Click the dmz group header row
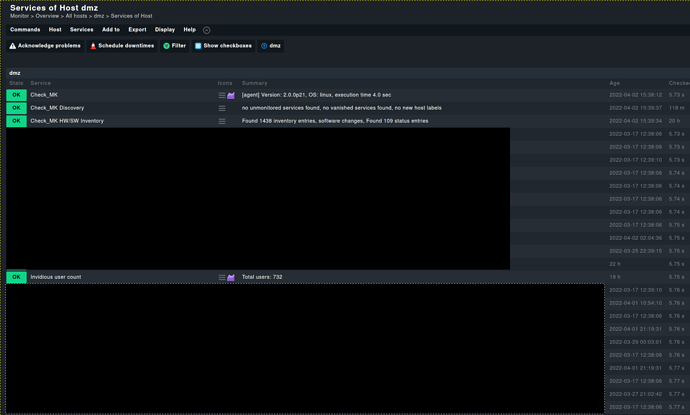This screenshot has width=690, height=415. (348, 73)
